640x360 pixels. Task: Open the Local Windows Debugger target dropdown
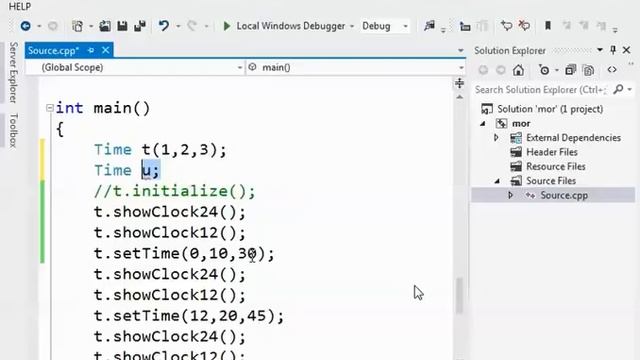coord(352,27)
